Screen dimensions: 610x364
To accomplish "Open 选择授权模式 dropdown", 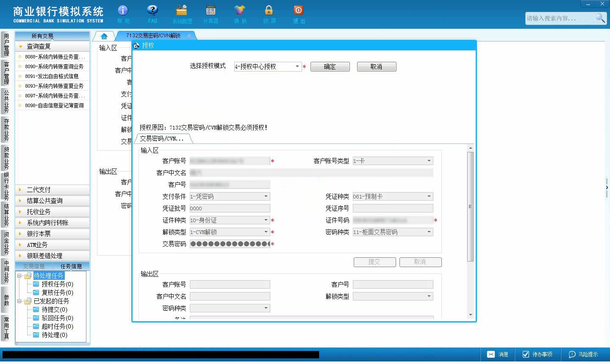I will coord(297,66).
